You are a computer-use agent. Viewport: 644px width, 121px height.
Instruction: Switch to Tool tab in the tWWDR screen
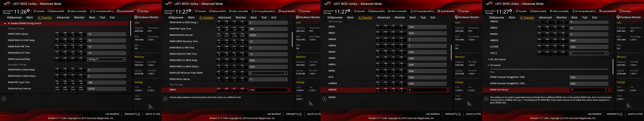coord(423,17)
